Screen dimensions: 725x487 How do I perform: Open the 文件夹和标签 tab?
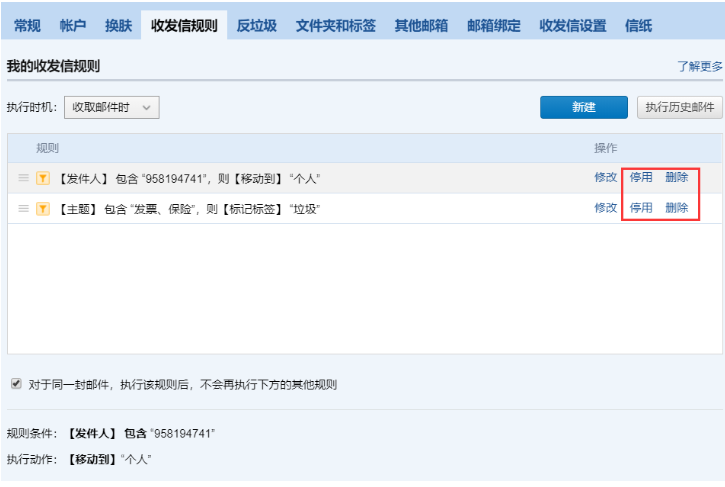[336, 26]
